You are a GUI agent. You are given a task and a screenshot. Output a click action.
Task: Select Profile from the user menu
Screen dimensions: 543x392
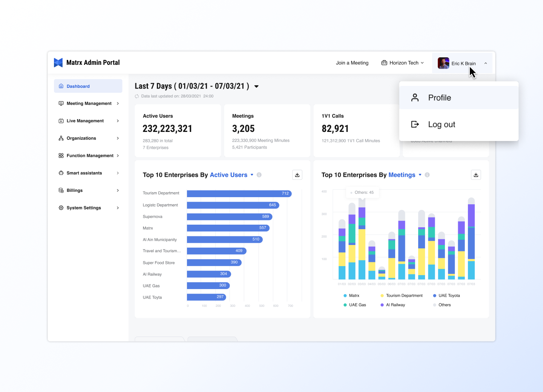point(439,98)
